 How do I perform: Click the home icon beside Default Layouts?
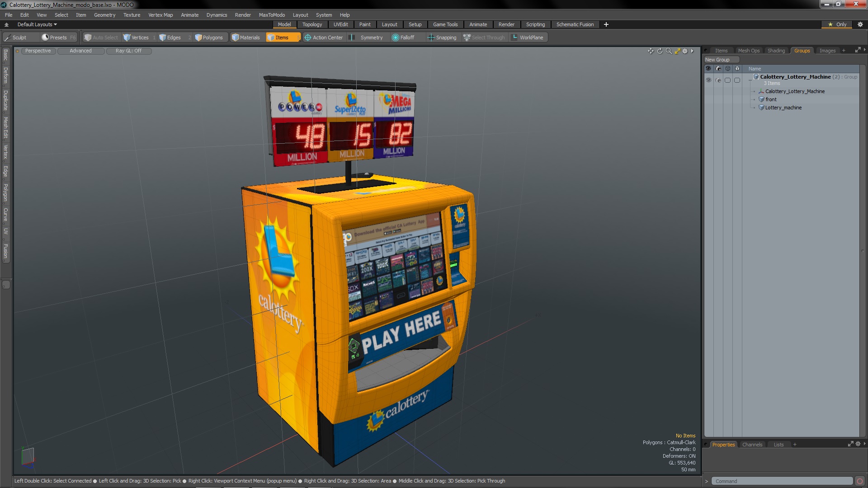tap(6, 24)
